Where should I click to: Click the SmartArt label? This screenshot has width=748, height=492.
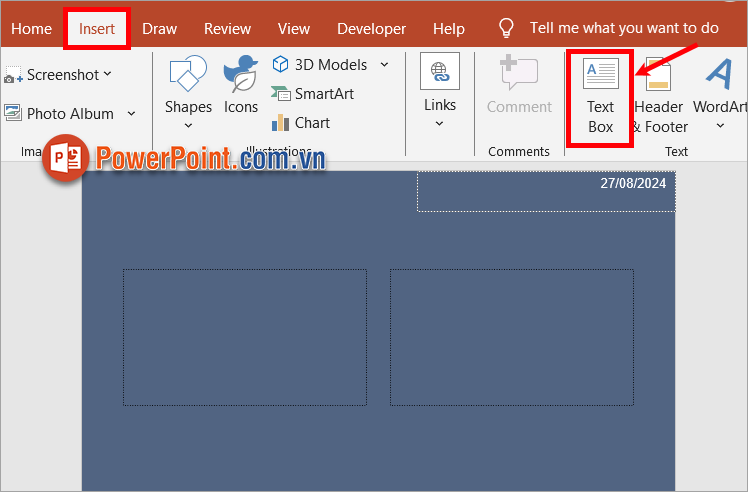pyautogui.click(x=324, y=94)
